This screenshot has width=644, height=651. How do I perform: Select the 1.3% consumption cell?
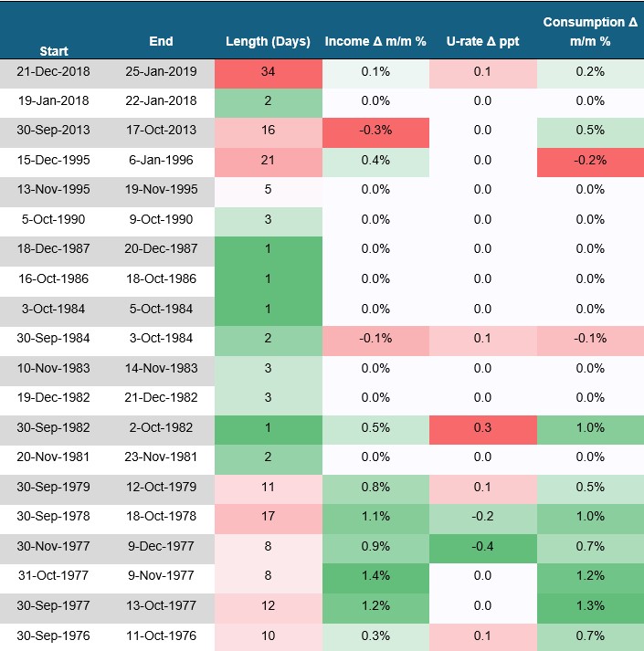(x=590, y=606)
